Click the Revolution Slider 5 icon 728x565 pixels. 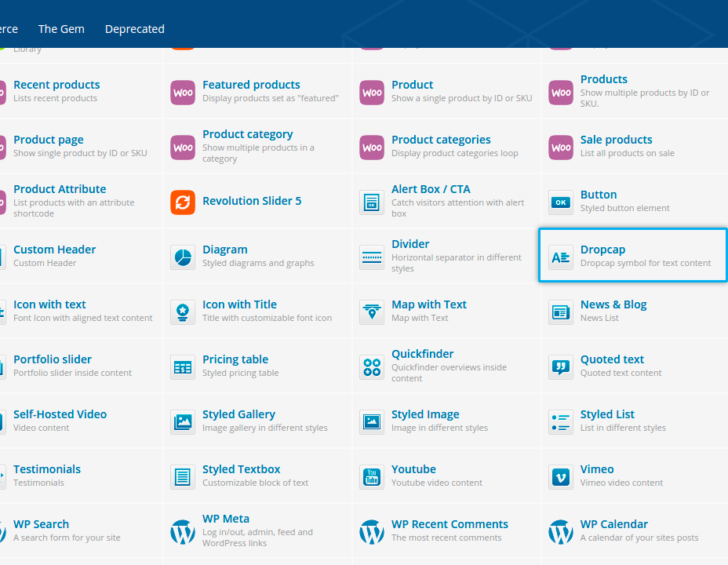click(x=183, y=202)
